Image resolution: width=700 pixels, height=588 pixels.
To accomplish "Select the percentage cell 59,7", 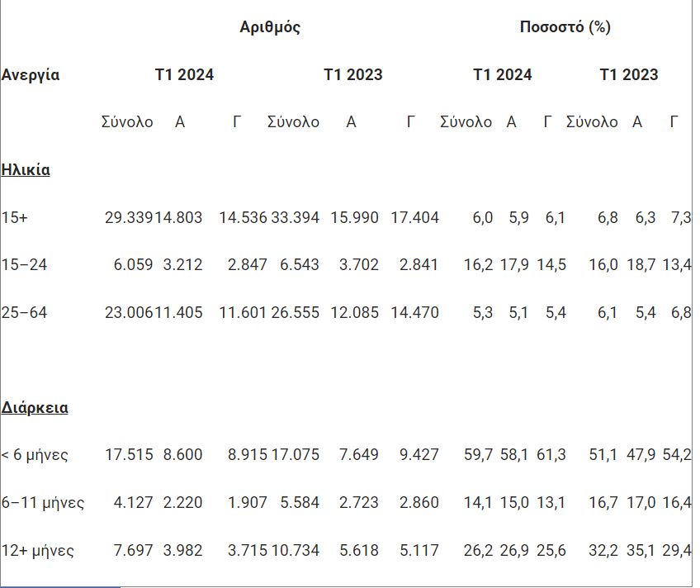I will click(x=478, y=455).
